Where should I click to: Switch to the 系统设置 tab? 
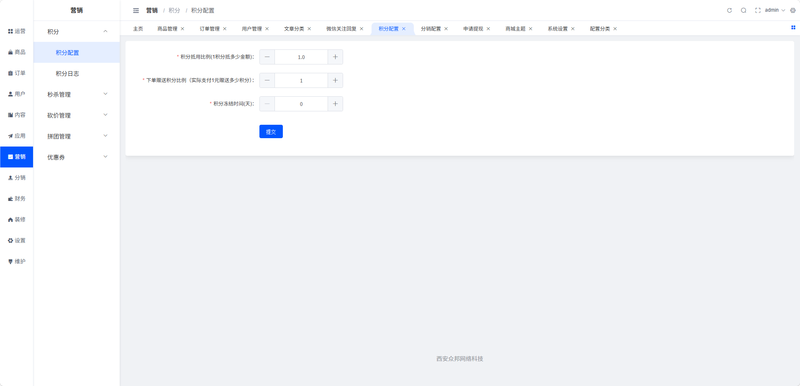click(558, 29)
